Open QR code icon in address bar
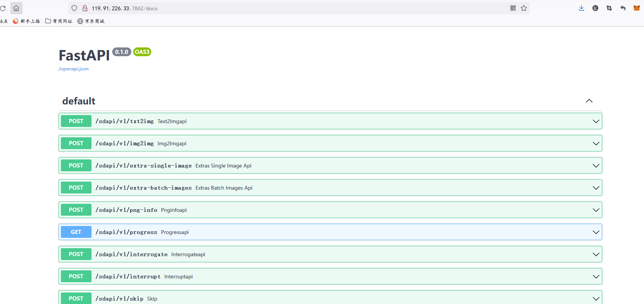Screen dimensions: 644x304 point(513,8)
